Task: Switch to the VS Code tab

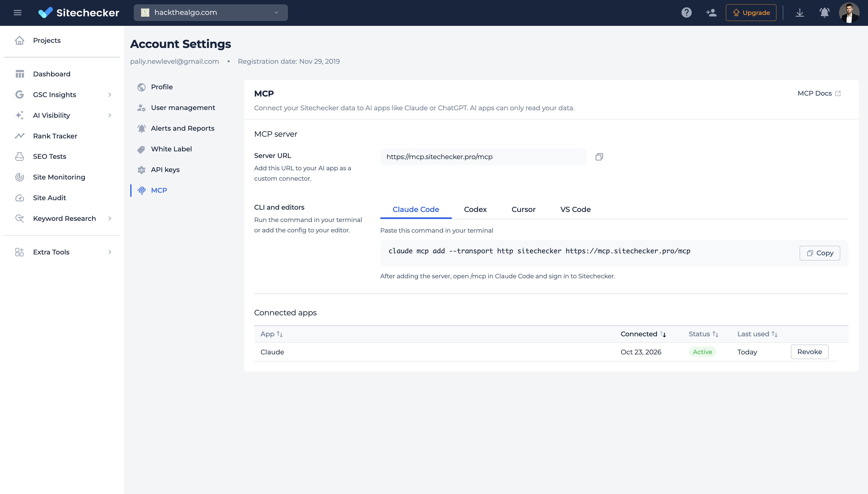Action: (576, 210)
